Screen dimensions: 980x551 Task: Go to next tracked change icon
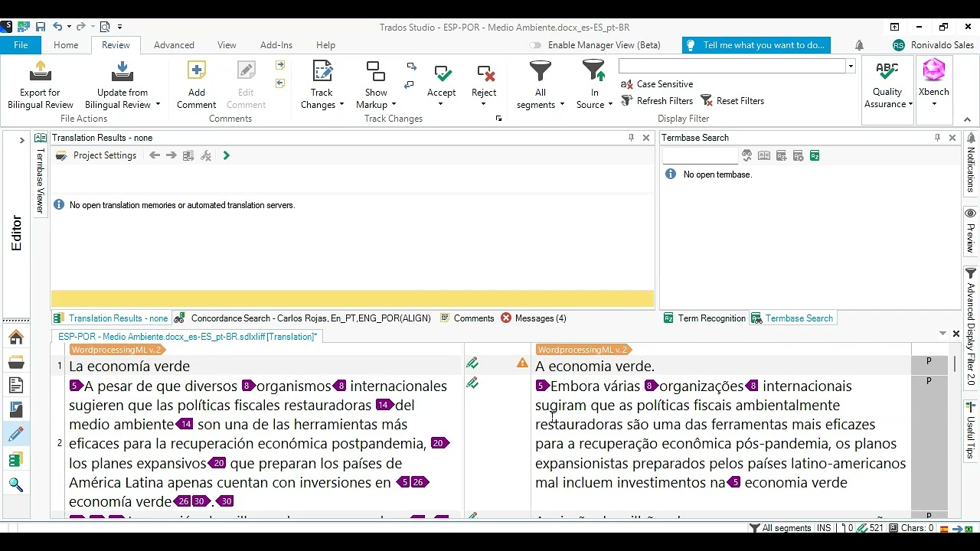[412, 67]
